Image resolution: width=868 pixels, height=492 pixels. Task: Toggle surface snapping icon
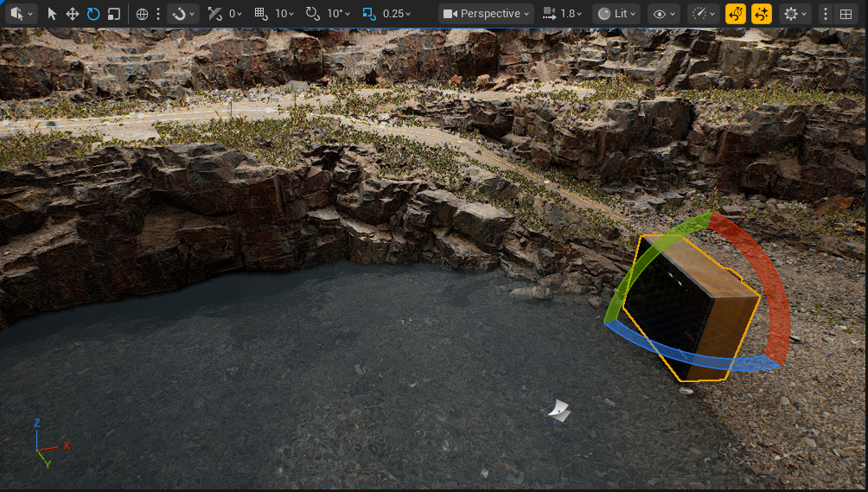pyautogui.click(x=214, y=14)
